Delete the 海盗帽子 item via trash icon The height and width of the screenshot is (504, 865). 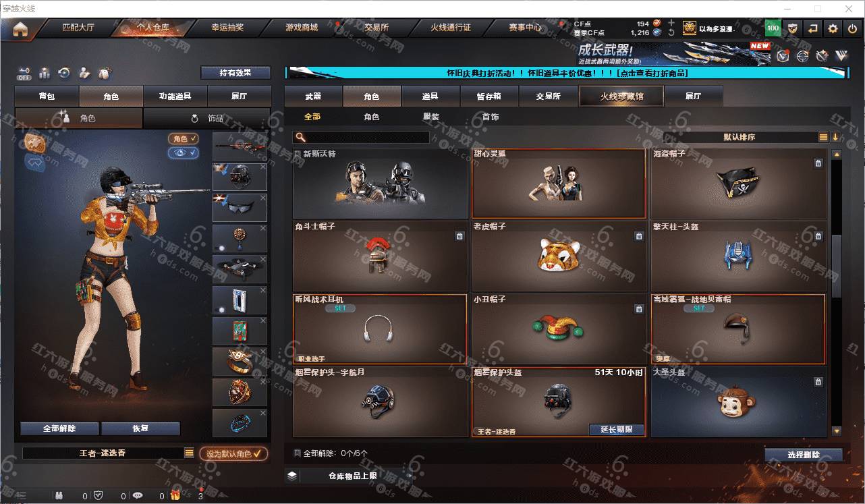point(818,163)
